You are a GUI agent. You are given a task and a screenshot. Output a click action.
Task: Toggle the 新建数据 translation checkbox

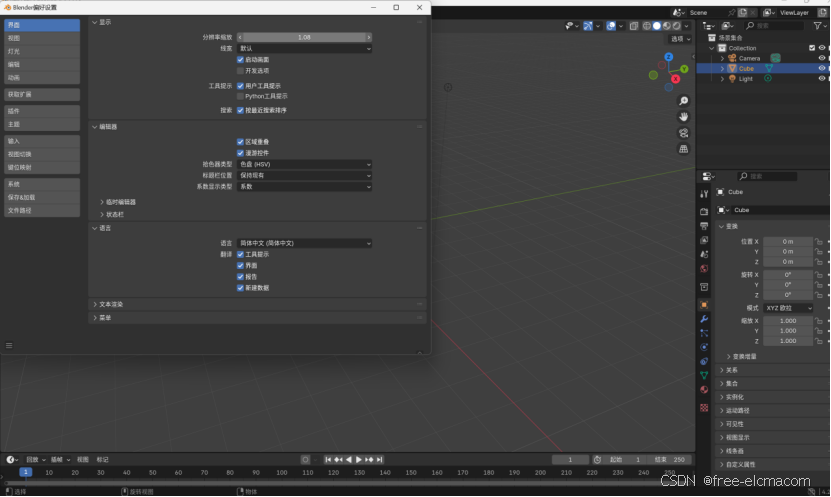(x=240, y=288)
